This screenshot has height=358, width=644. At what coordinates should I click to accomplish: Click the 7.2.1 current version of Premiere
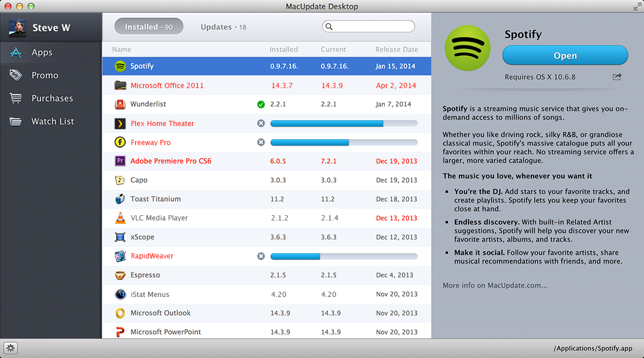[328, 161]
